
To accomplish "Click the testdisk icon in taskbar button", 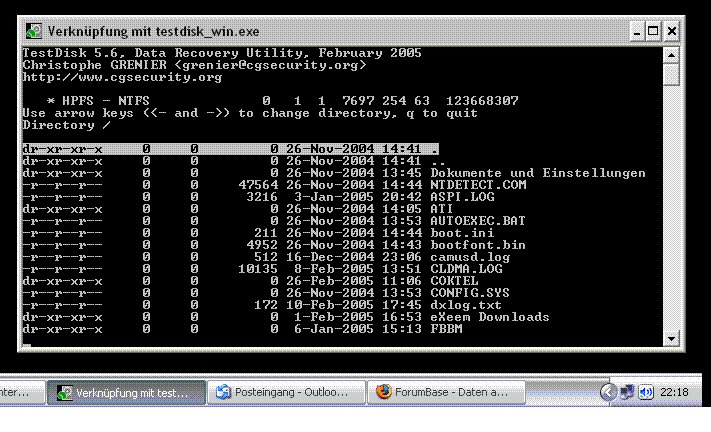I will [64, 393].
